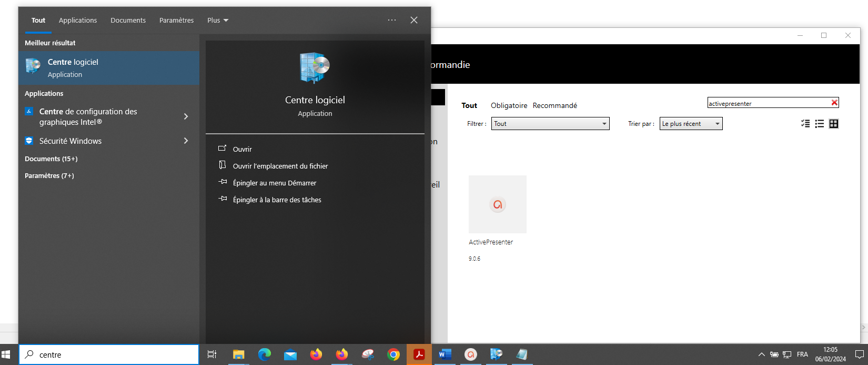Click Ouvrir to launch Centre logiciel
This screenshot has width=868, height=365.
tap(242, 149)
